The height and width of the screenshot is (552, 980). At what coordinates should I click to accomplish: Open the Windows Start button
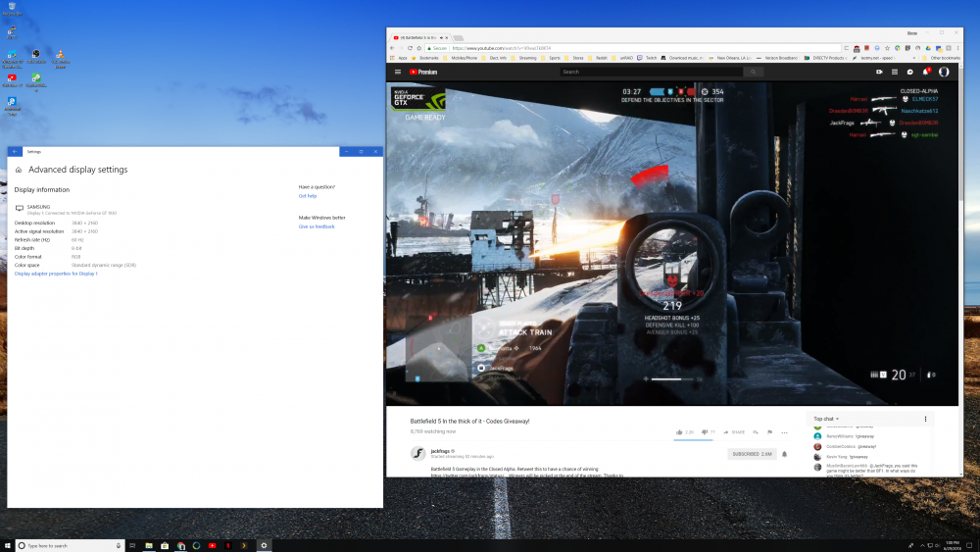7,546
